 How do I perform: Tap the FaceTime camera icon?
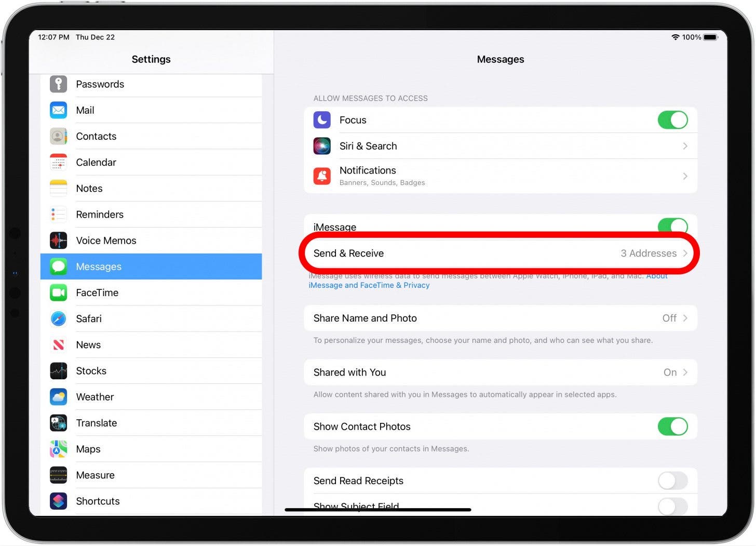point(58,293)
